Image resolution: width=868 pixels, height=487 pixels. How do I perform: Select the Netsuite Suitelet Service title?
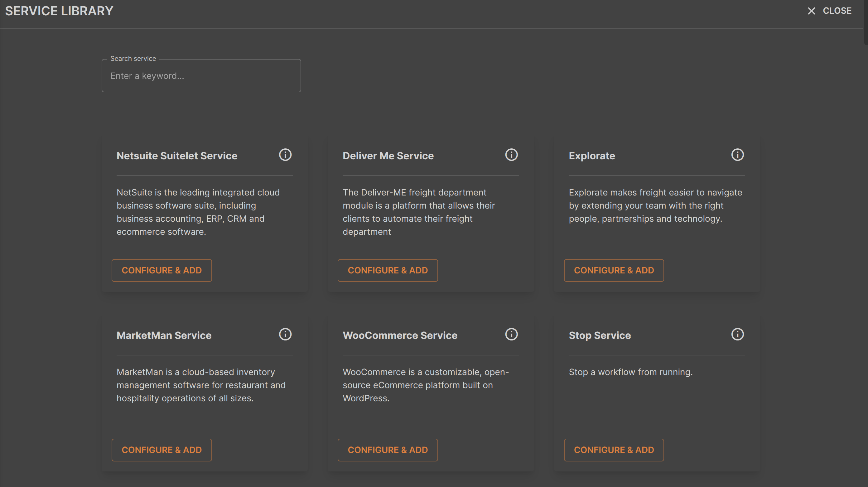click(x=177, y=156)
